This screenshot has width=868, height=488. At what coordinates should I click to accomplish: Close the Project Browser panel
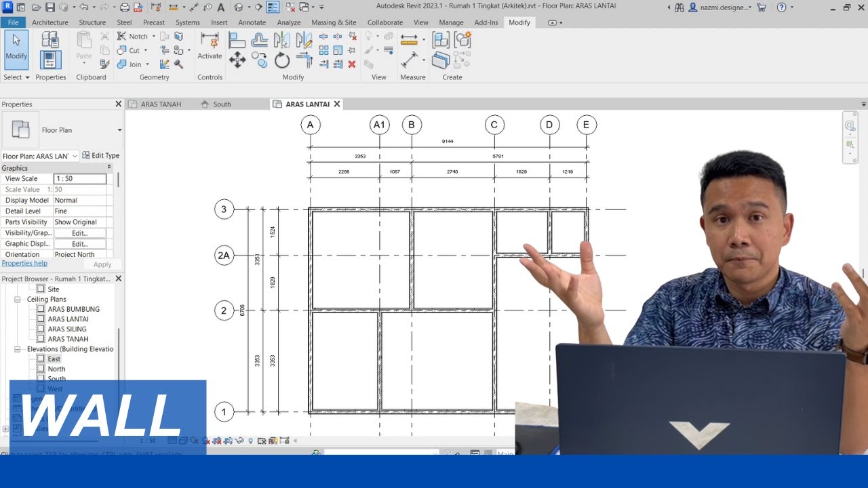click(119, 279)
